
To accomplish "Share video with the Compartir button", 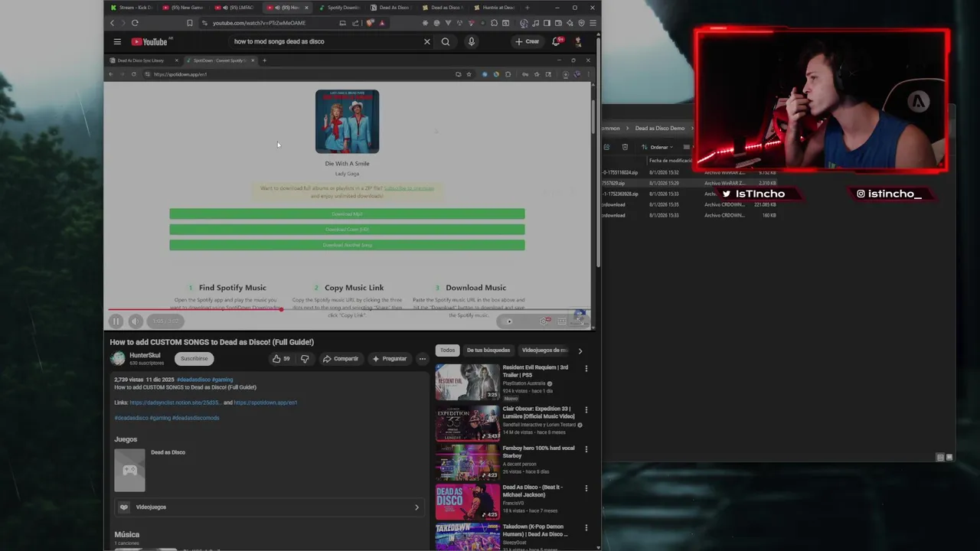I will tap(341, 358).
